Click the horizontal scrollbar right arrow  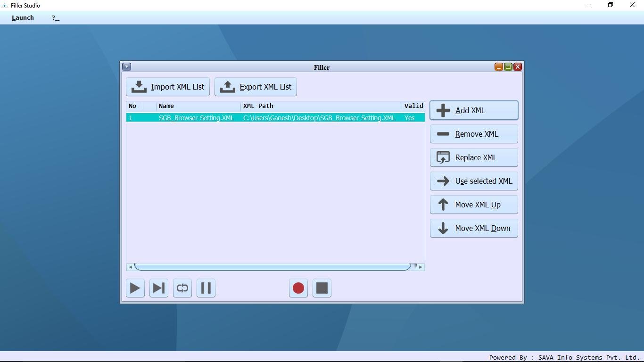tap(420, 267)
